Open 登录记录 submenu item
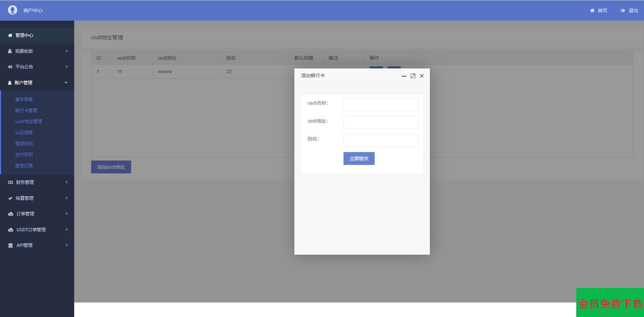 click(24, 166)
